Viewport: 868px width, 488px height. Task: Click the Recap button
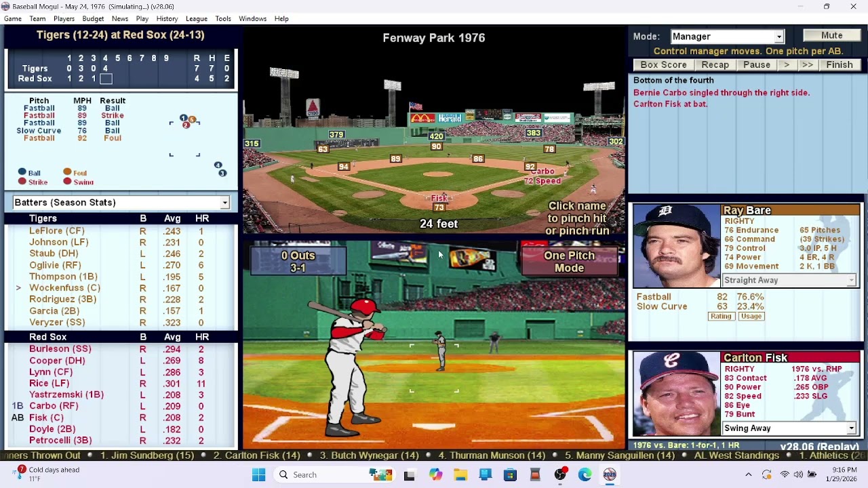(715, 65)
